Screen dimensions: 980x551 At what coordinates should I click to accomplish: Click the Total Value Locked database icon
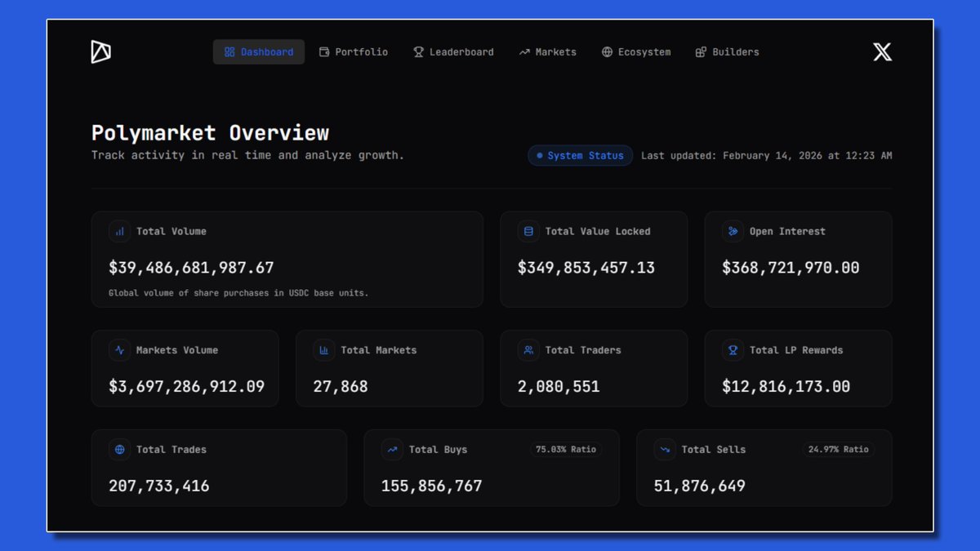tap(528, 232)
